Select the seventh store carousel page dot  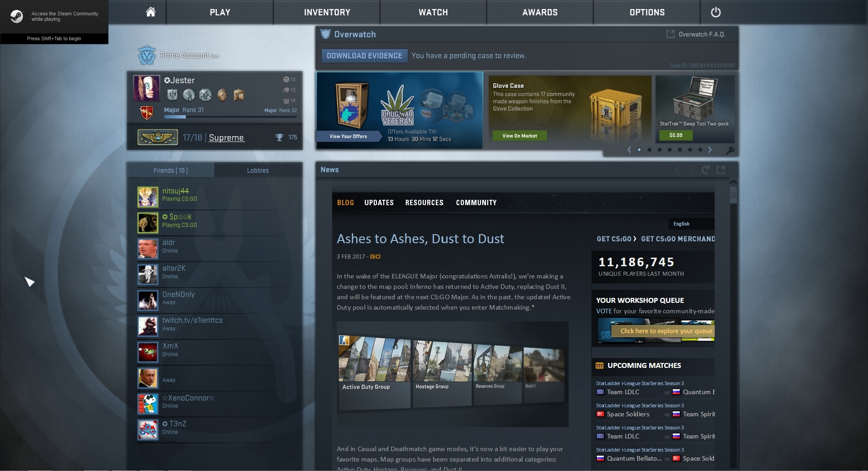pyautogui.click(x=700, y=150)
